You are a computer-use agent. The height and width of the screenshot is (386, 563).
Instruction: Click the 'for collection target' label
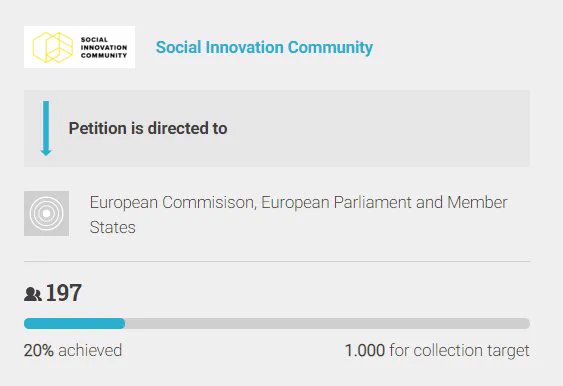(460, 350)
